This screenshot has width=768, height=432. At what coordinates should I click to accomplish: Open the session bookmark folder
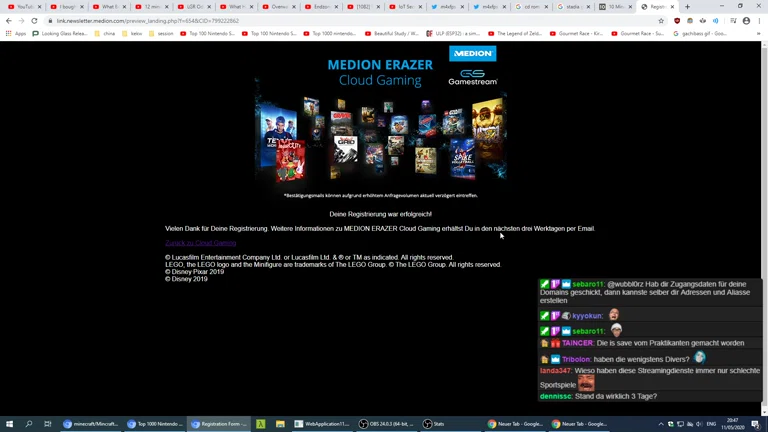tap(161, 34)
